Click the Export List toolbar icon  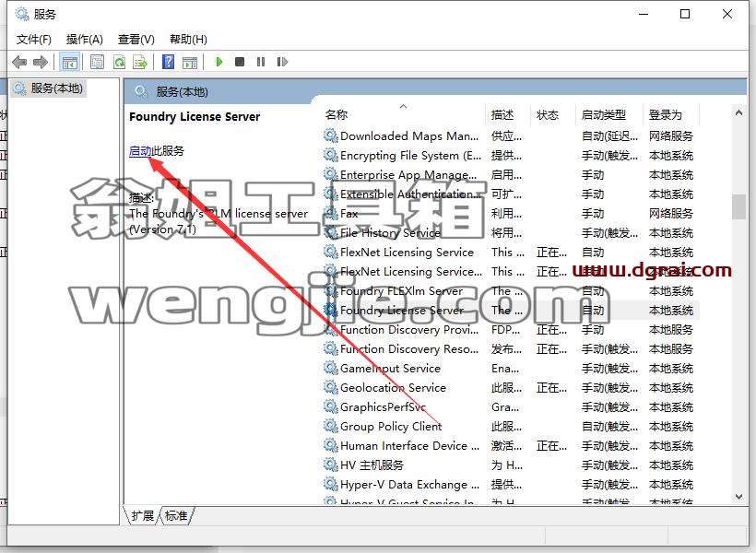(x=140, y=62)
